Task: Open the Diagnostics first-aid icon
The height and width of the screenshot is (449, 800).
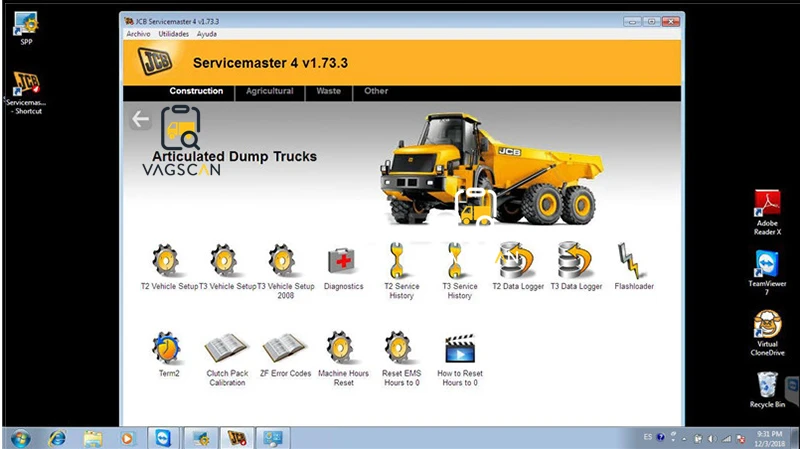Action: click(341, 261)
